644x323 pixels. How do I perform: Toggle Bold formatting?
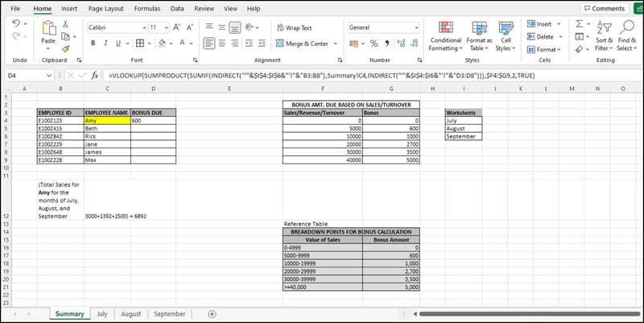(94, 43)
